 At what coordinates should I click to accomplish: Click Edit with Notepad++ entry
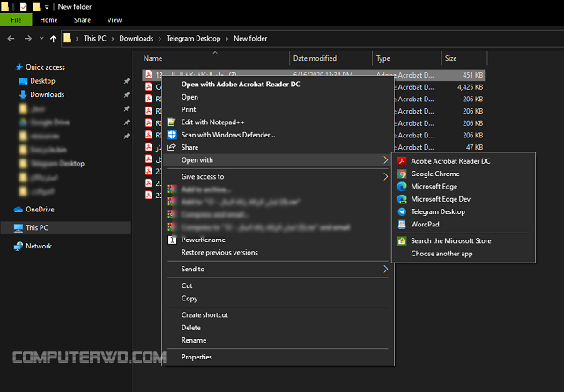coord(212,122)
